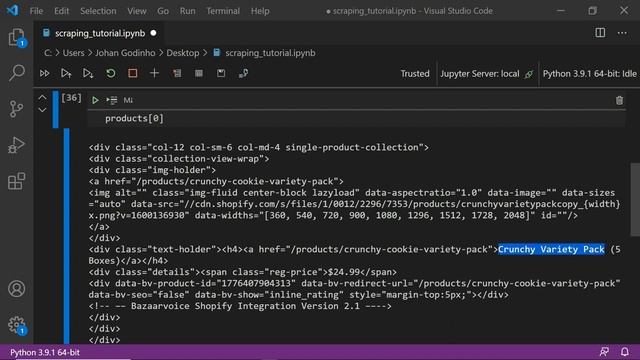Viewport: 640px width, 360px height.
Task: Open the editor More Actions ellipsis
Action: (x=622, y=33)
